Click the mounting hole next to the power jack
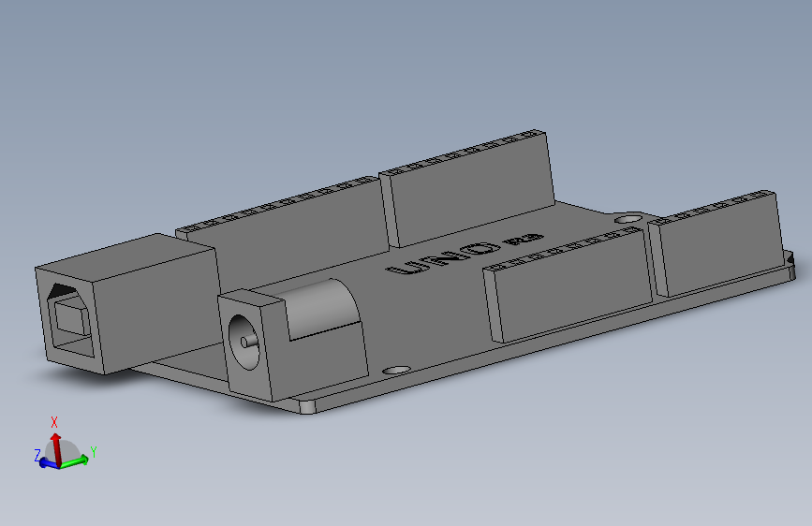The image size is (812, 526). pos(396,371)
